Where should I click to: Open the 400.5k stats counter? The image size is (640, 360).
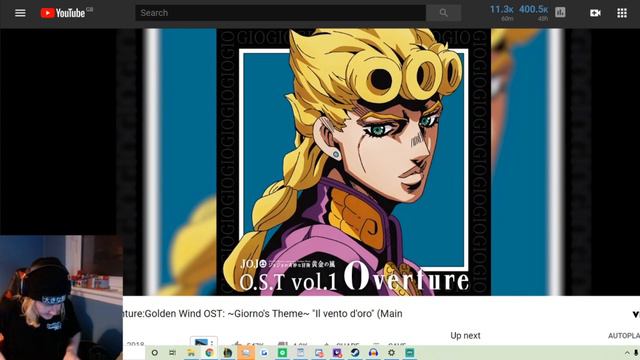pyautogui.click(x=533, y=12)
